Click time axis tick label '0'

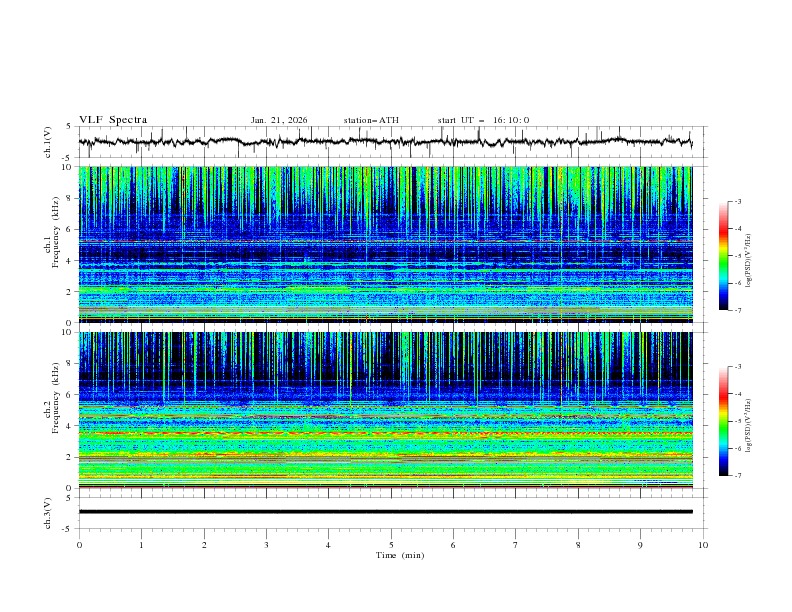point(79,545)
